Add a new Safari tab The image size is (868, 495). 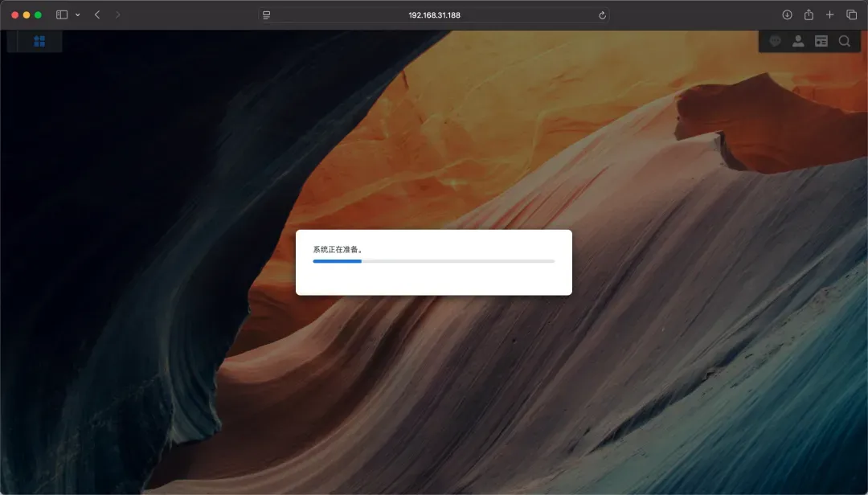(829, 15)
